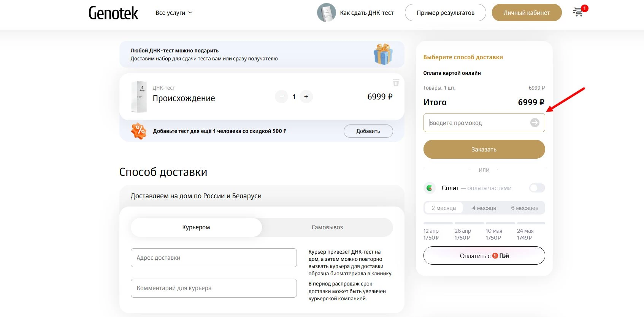Toggle the Сплит installment payment switch
644x317 pixels.
pyautogui.click(x=537, y=188)
